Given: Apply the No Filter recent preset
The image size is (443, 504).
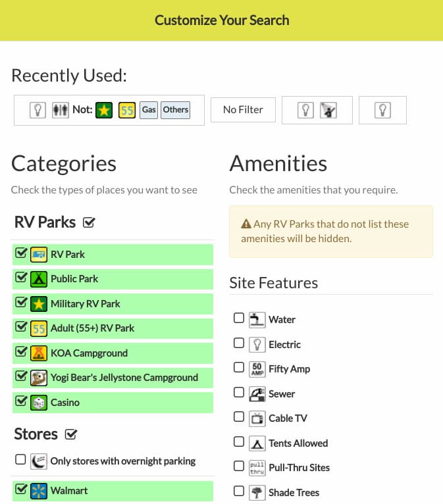Looking at the screenshot, I should [x=243, y=110].
